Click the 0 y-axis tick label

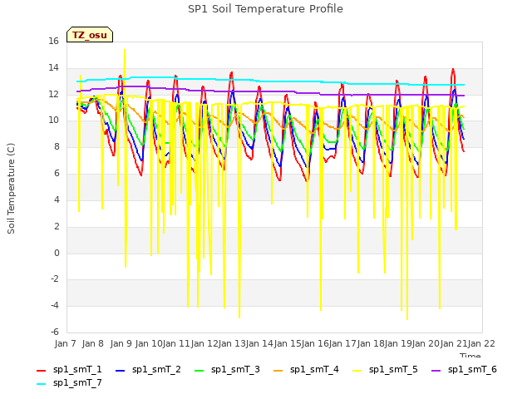pyautogui.click(x=57, y=253)
